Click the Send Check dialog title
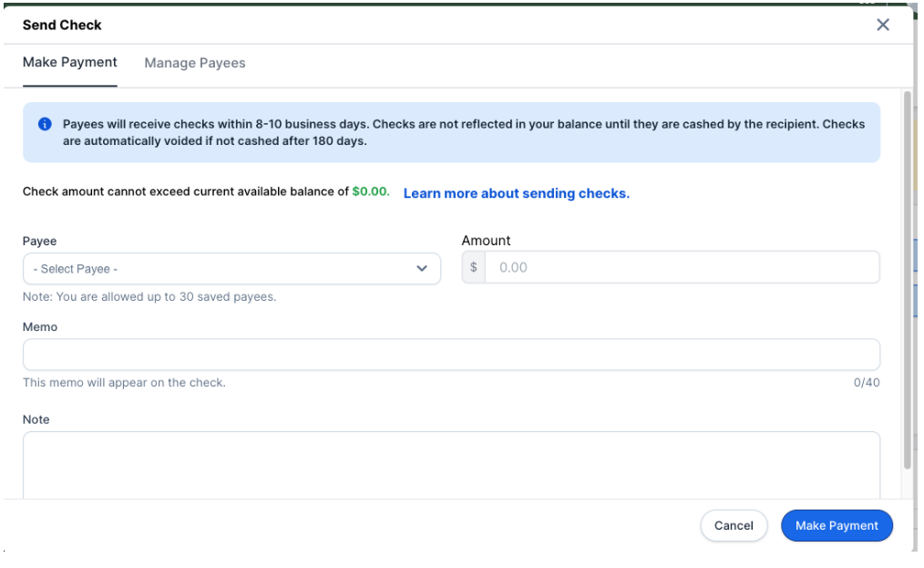 62,26
